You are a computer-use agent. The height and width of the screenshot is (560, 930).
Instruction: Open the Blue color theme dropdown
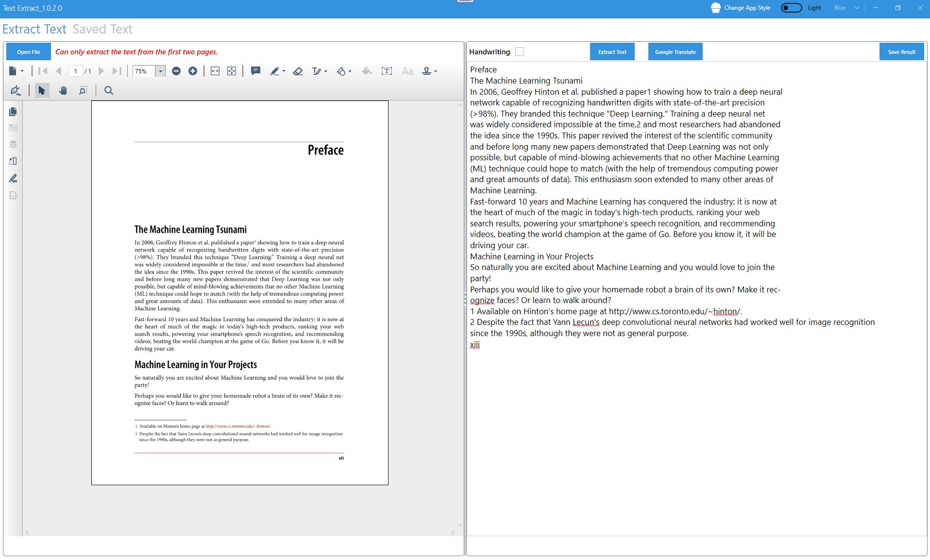click(x=846, y=8)
